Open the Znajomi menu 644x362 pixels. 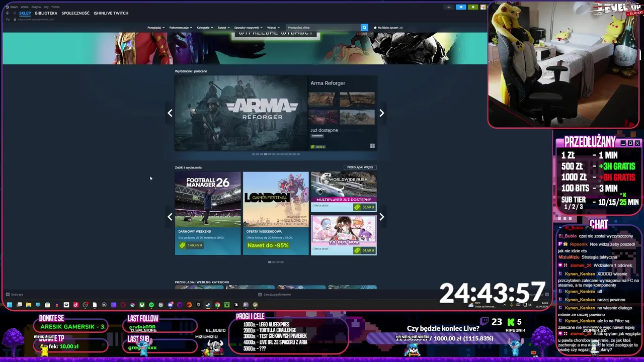click(36, 7)
